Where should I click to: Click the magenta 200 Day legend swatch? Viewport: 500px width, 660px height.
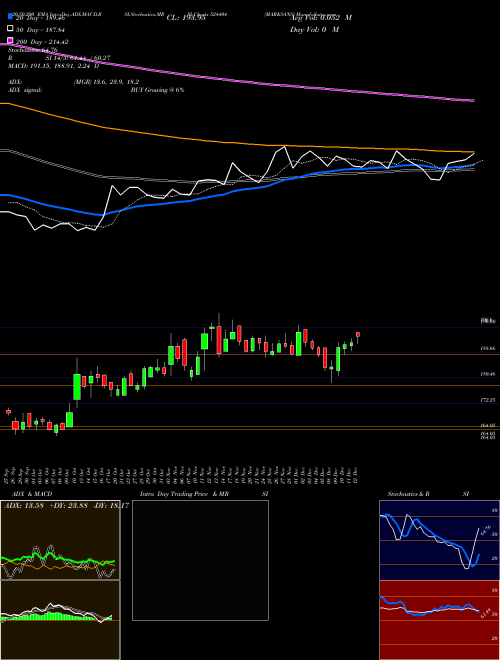10,41
